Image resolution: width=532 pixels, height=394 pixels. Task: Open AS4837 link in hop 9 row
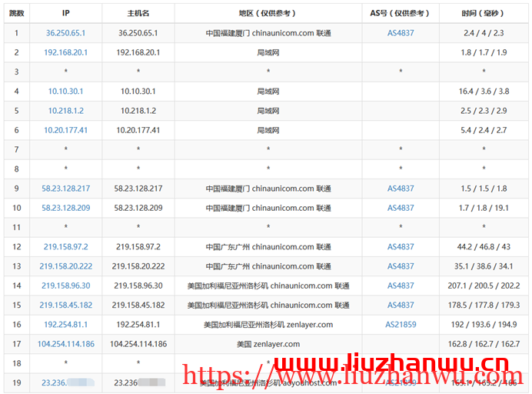[401, 189]
